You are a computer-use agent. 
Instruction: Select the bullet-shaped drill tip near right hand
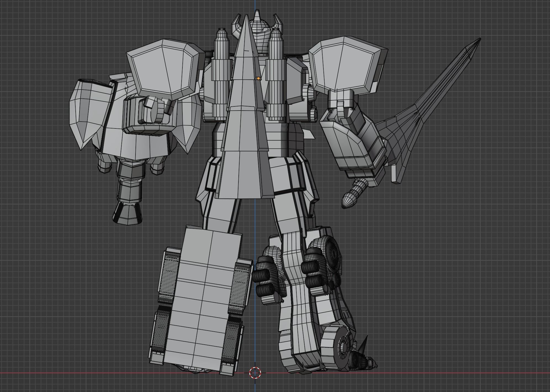pyautogui.click(x=349, y=201)
